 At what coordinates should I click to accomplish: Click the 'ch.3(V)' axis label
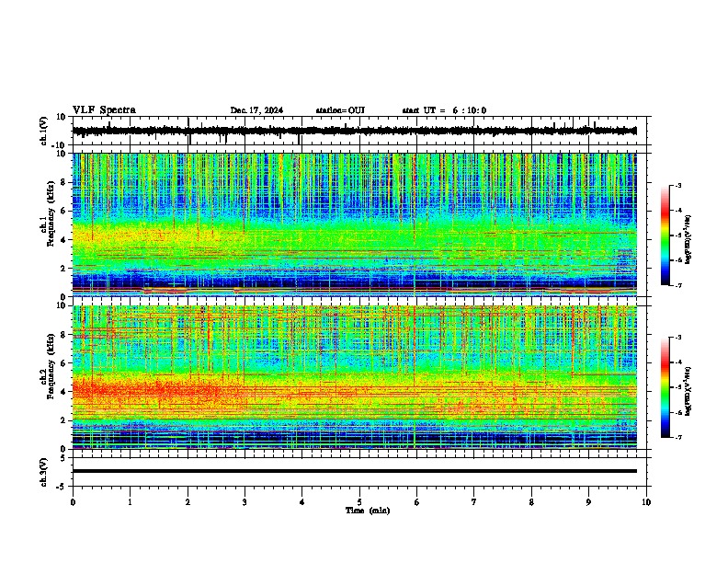44,472
